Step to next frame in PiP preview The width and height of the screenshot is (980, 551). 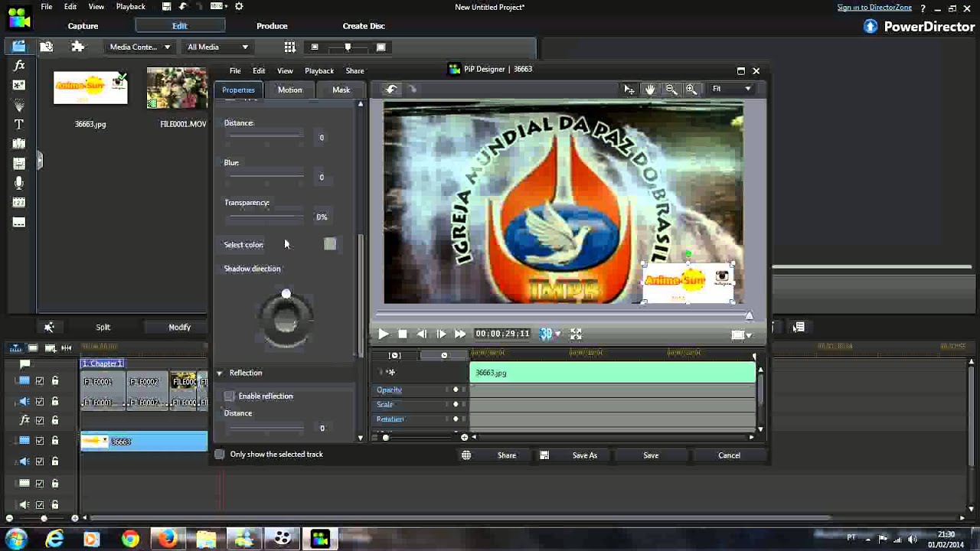point(441,334)
